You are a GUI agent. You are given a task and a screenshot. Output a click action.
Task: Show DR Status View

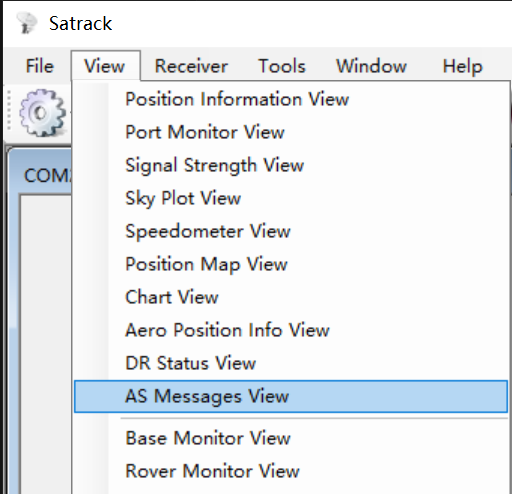tap(291, 363)
